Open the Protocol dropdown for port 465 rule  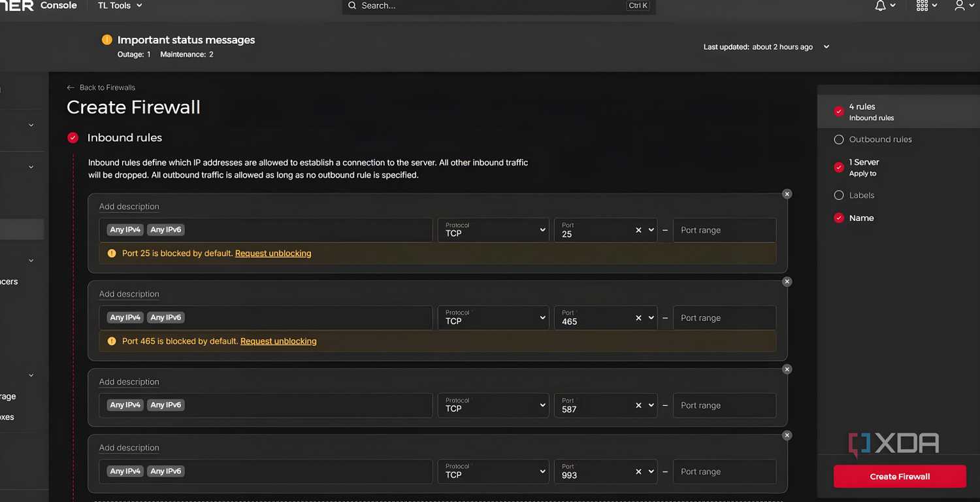pyautogui.click(x=493, y=318)
